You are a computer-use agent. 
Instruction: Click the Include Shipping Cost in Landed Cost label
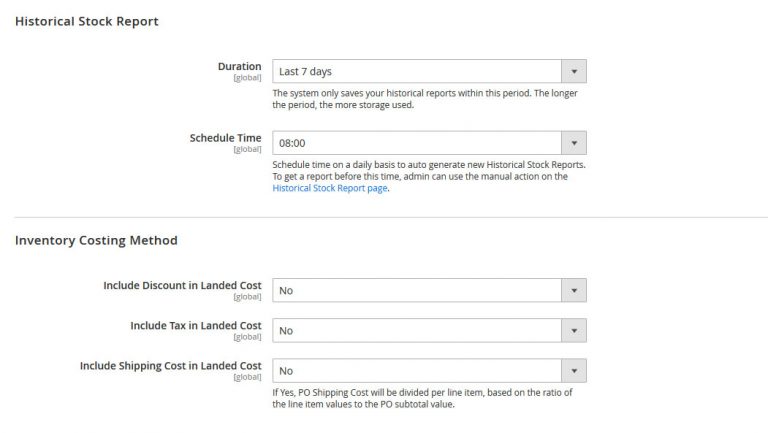171,366
